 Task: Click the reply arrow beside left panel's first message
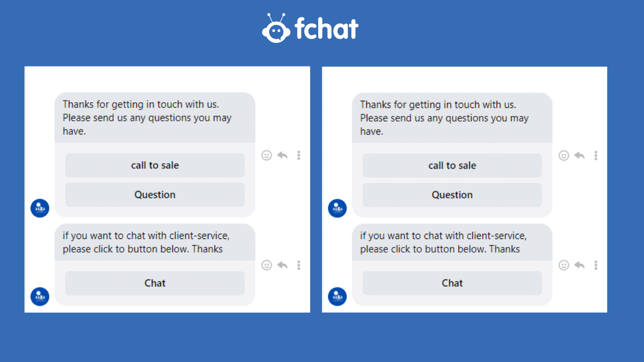[x=282, y=155]
